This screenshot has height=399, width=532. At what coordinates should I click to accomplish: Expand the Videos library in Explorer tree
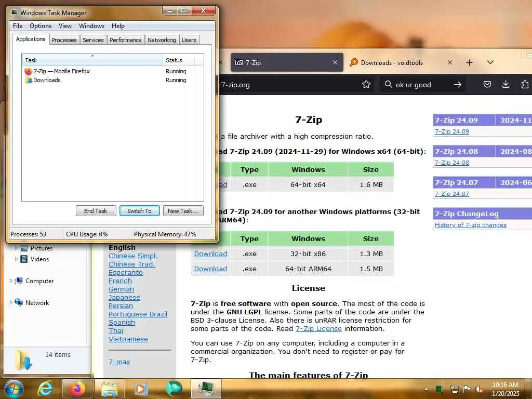tap(16, 259)
